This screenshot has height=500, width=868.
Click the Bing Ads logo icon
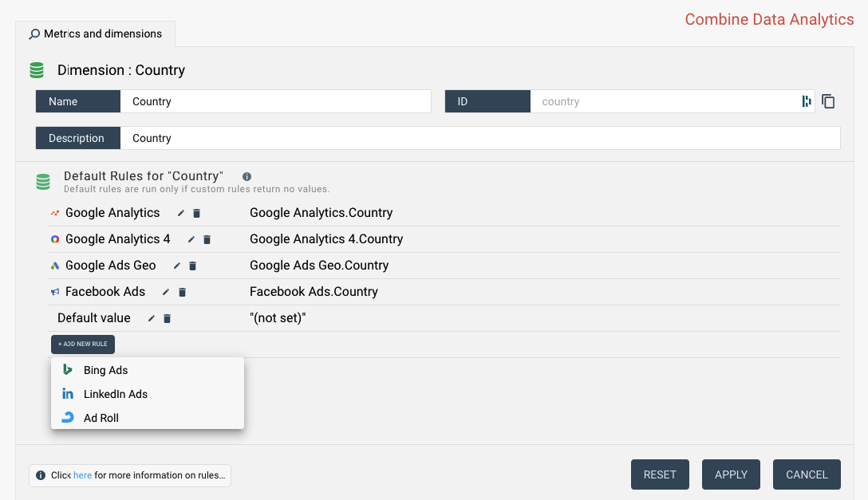coord(68,369)
